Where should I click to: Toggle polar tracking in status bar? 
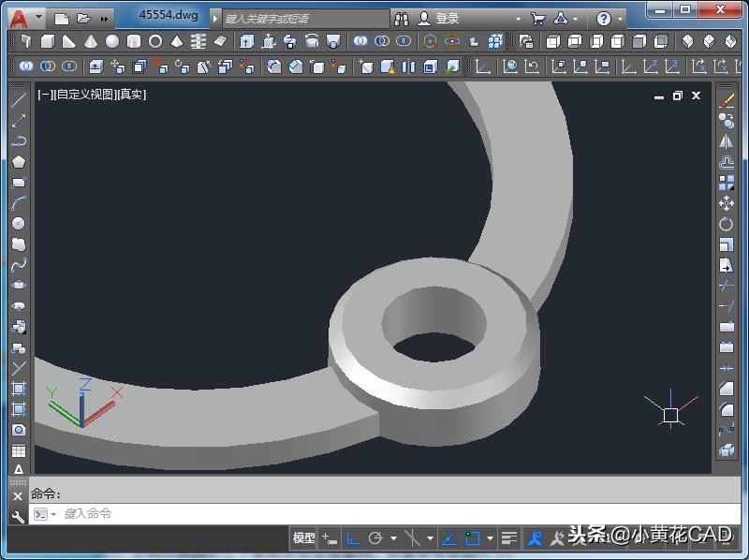(375, 538)
